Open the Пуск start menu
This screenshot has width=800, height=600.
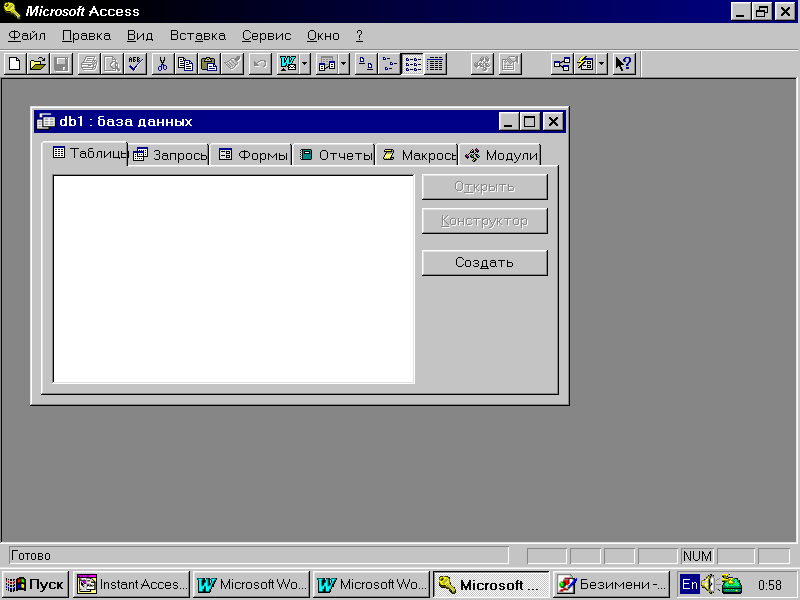34,584
